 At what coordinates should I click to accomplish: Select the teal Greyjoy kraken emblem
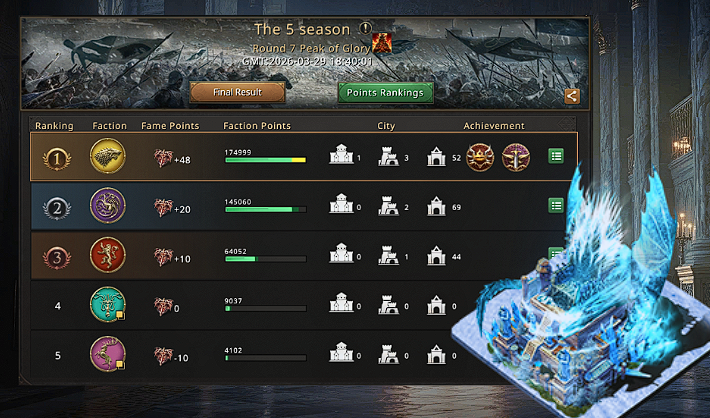[x=107, y=304]
